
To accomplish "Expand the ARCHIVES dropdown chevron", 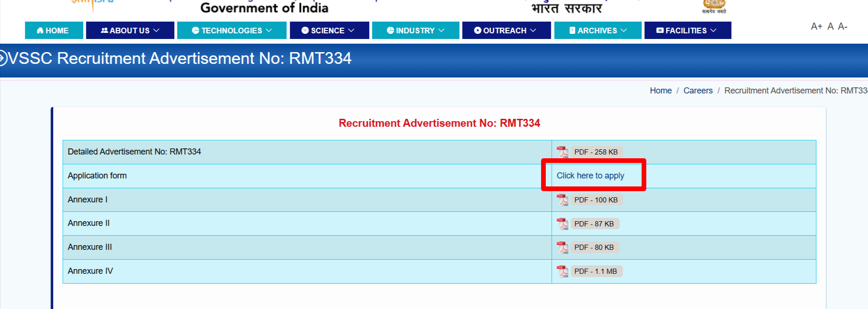I will (x=624, y=31).
